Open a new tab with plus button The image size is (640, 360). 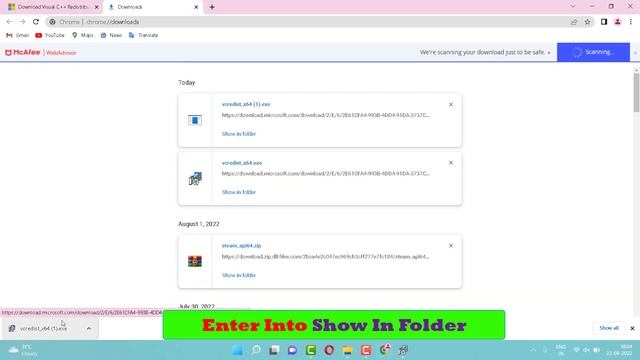pyautogui.click(x=212, y=7)
